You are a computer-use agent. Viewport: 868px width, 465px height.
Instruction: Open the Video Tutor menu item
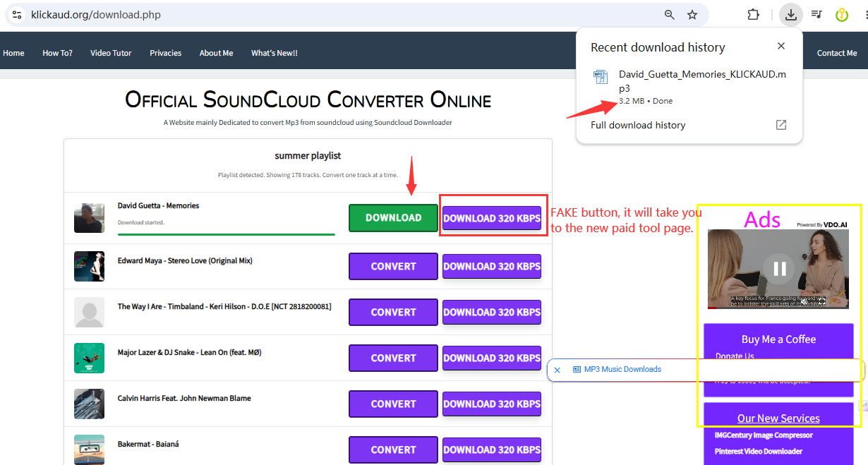[x=111, y=53]
